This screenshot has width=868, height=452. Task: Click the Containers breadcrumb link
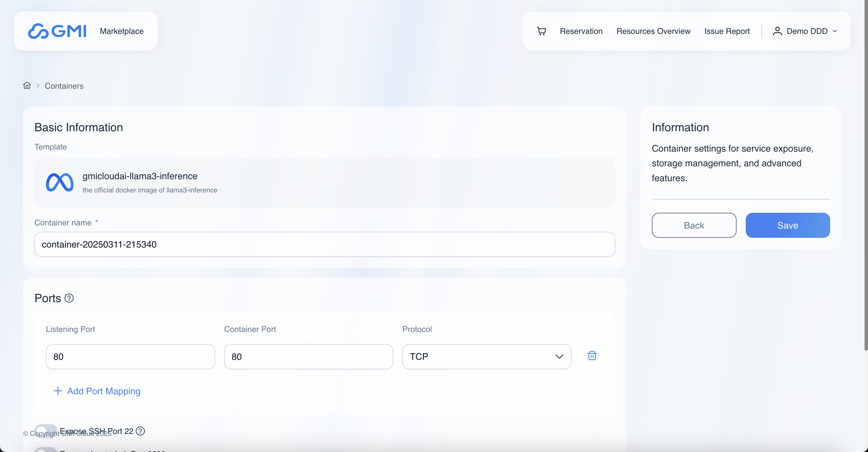pyautogui.click(x=64, y=86)
